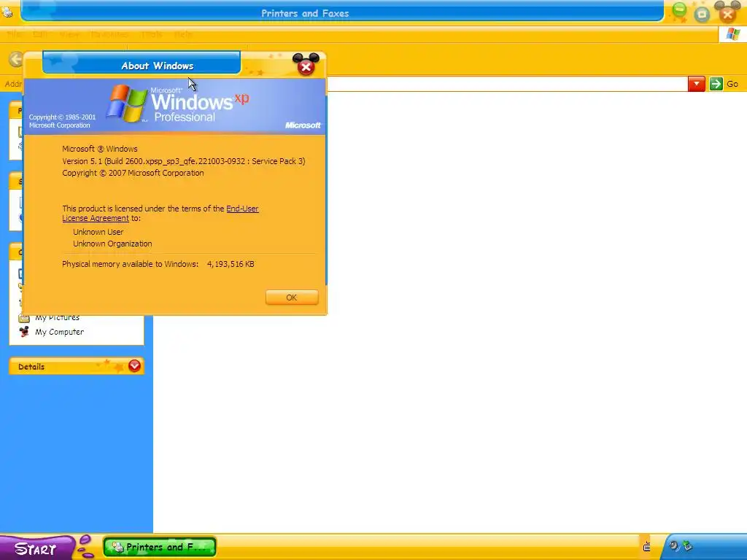Screen dimensions: 747x560
Task: Click the Mickey icon beside My Computer
Action: coord(24,332)
